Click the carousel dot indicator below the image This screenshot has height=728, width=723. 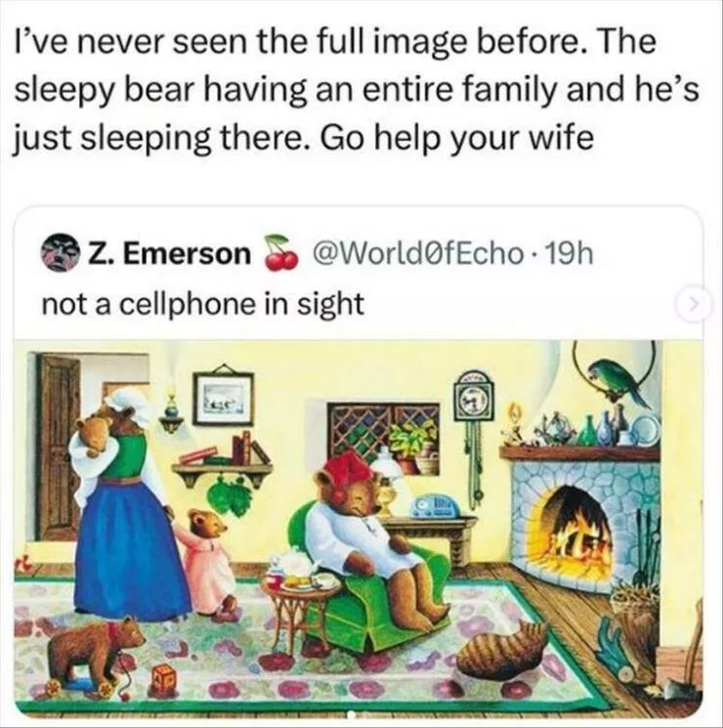tap(352, 715)
